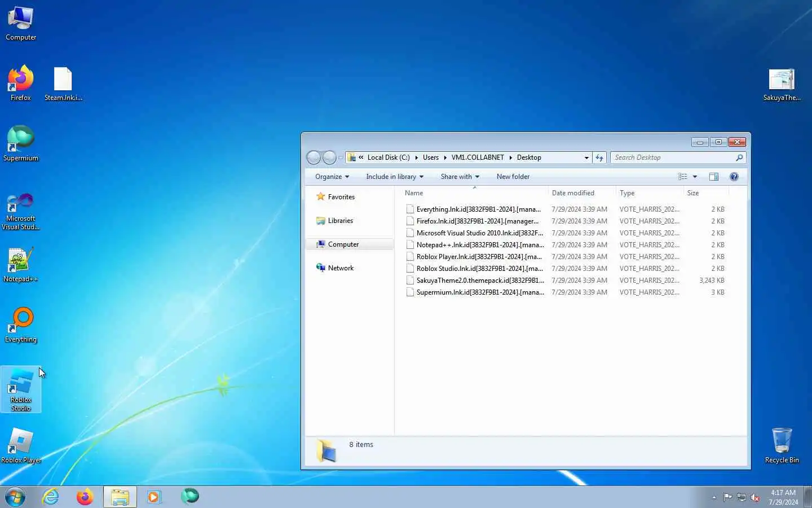
Task: Open the address bar history dropdown
Action: pos(586,157)
